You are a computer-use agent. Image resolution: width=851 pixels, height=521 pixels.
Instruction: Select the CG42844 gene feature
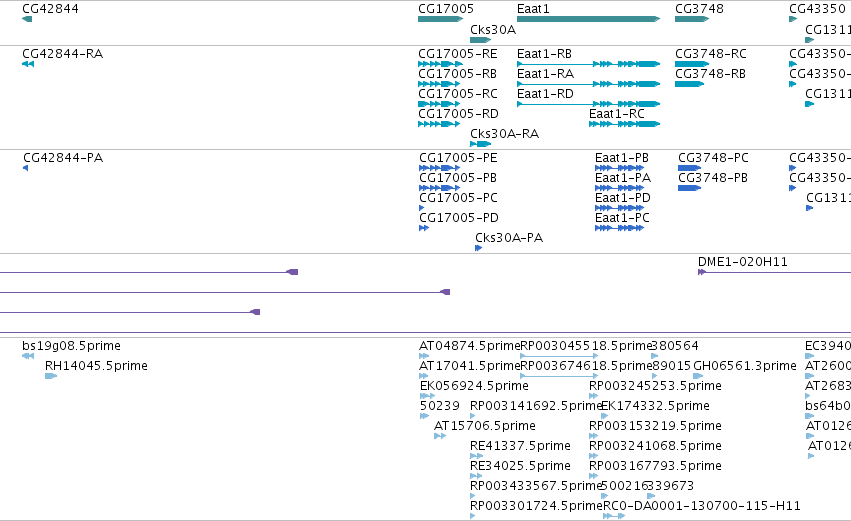point(27,19)
